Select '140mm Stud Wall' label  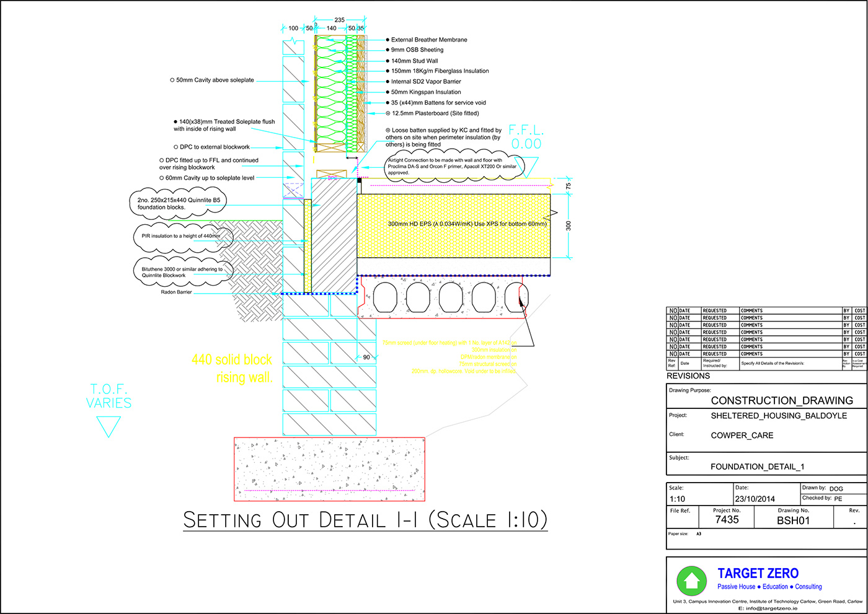[x=414, y=61]
